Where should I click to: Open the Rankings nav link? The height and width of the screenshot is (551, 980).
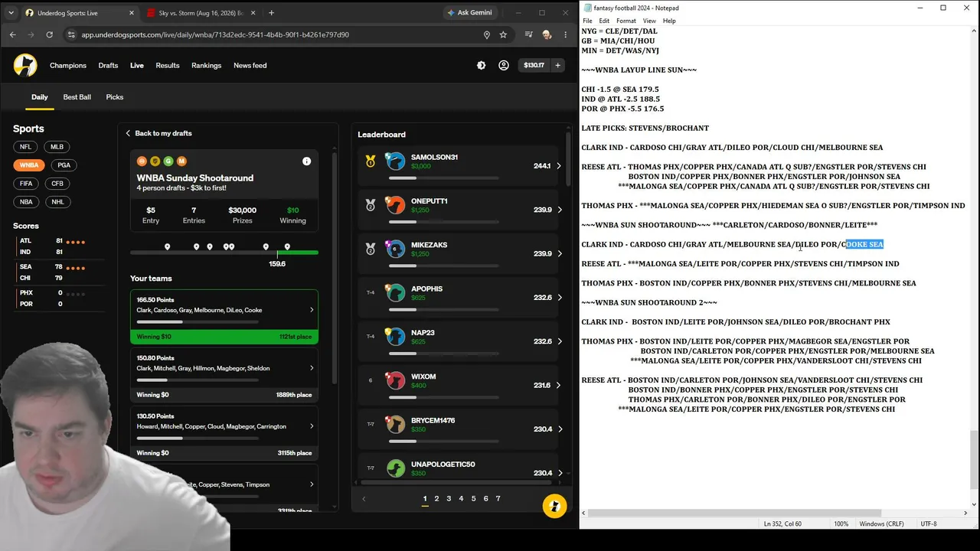[206, 66]
